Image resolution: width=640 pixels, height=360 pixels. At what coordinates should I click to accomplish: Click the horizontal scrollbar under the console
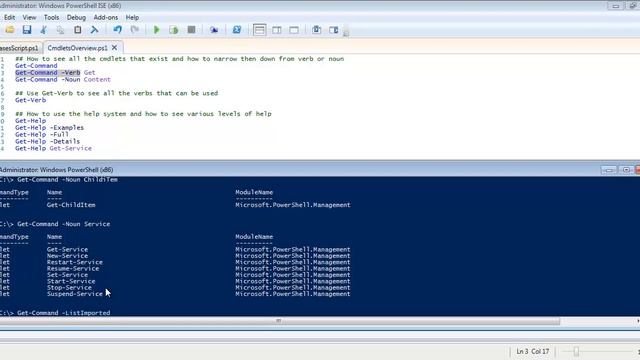[279, 321]
